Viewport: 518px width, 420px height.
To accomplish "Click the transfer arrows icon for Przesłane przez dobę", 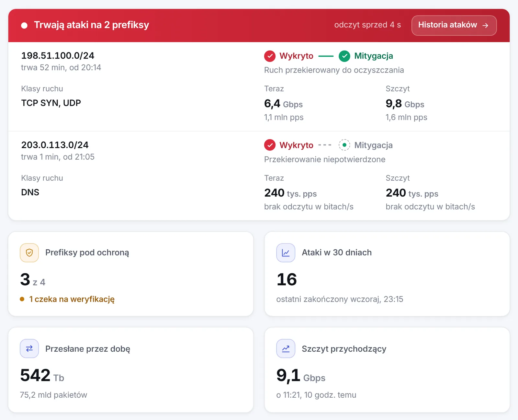I will pyautogui.click(x=29, y=348).
